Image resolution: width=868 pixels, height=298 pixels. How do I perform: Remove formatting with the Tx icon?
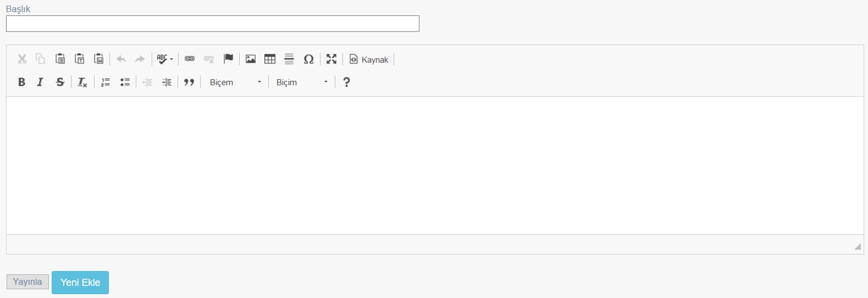point(82,82)
